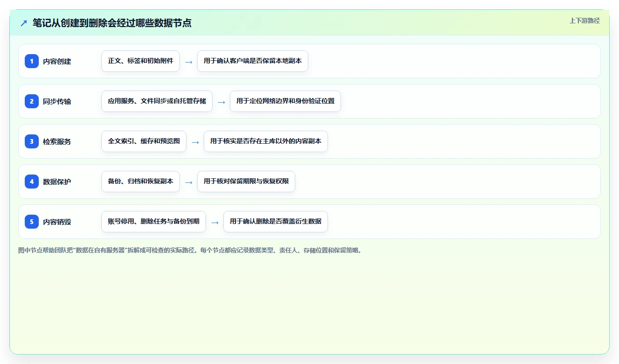Click the 应用服务、文件同步或自托管存储 box
The height and width of the screenshot is (364, 619).
pyautogui.click(x=157, y=101)
